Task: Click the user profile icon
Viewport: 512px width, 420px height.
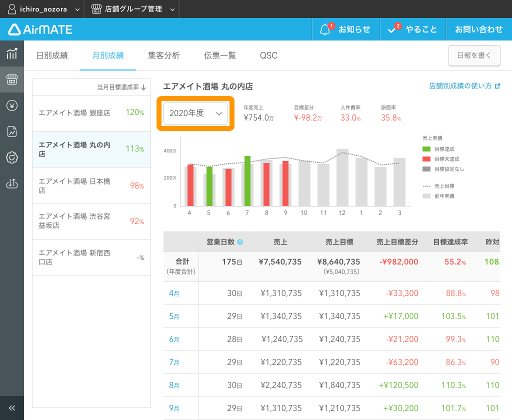Action: tap(12, 9)
